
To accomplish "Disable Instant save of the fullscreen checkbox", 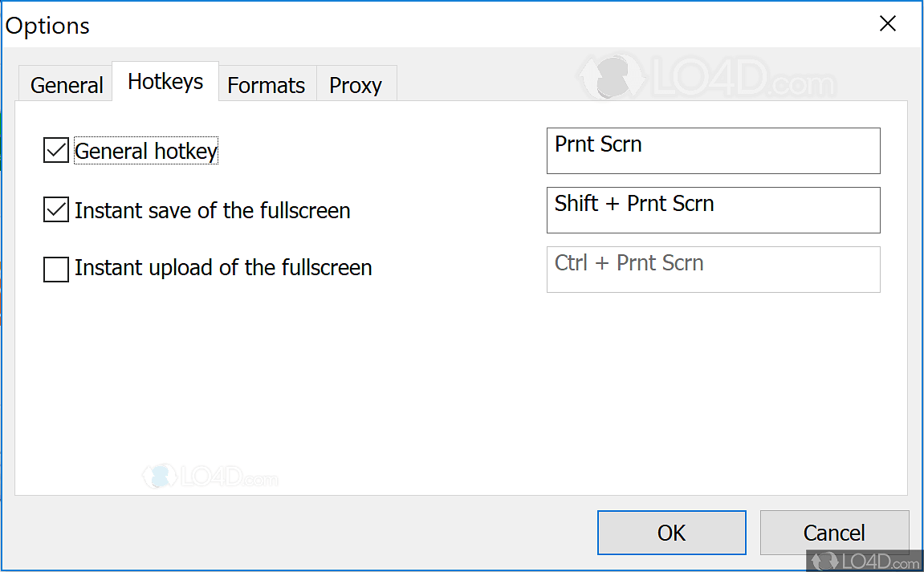I will click(x=56, y=210).
